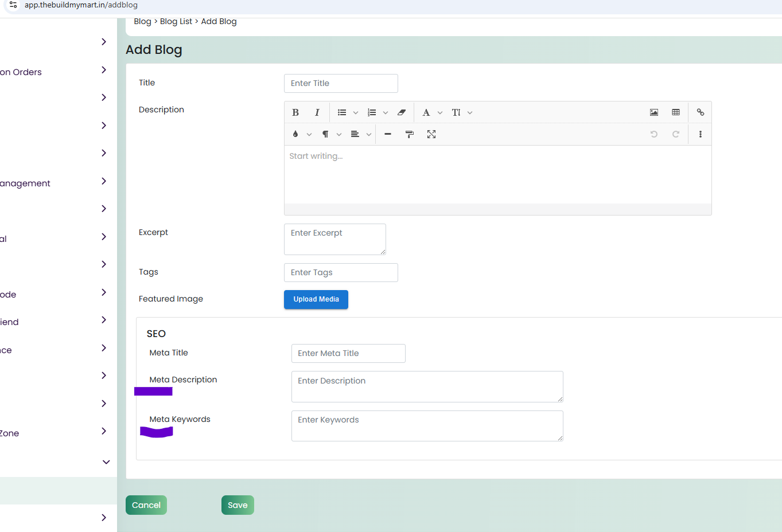Focus the Enter Meta Title input field
782x532 pixels.
348,353
